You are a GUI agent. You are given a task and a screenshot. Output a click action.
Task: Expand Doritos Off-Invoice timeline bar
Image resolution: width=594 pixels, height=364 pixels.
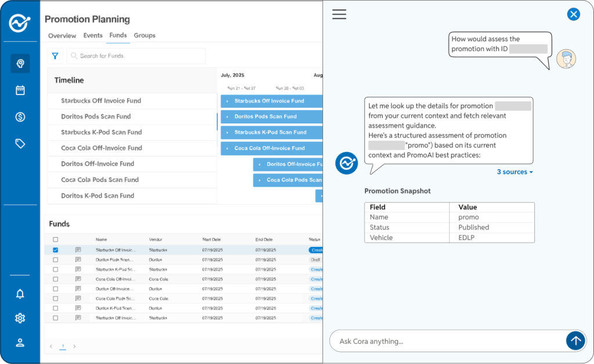(259, 164)
